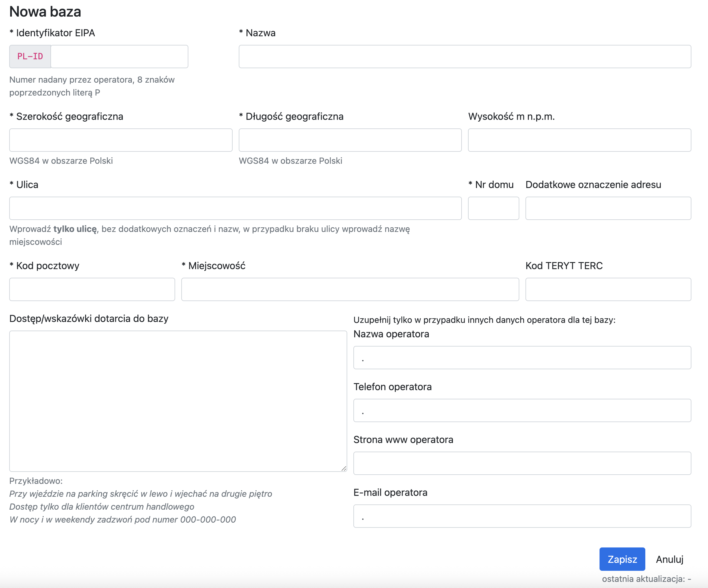Select the E-mail operatora field

tap(522, 516)
